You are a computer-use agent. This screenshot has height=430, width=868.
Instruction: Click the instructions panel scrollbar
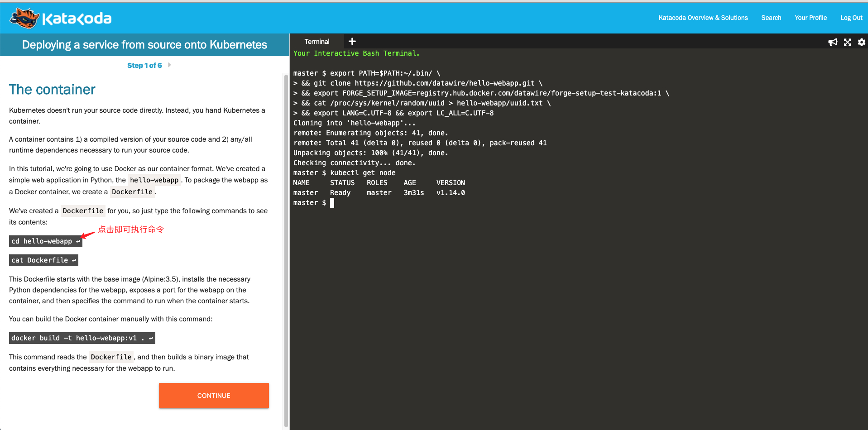[286, 249]
